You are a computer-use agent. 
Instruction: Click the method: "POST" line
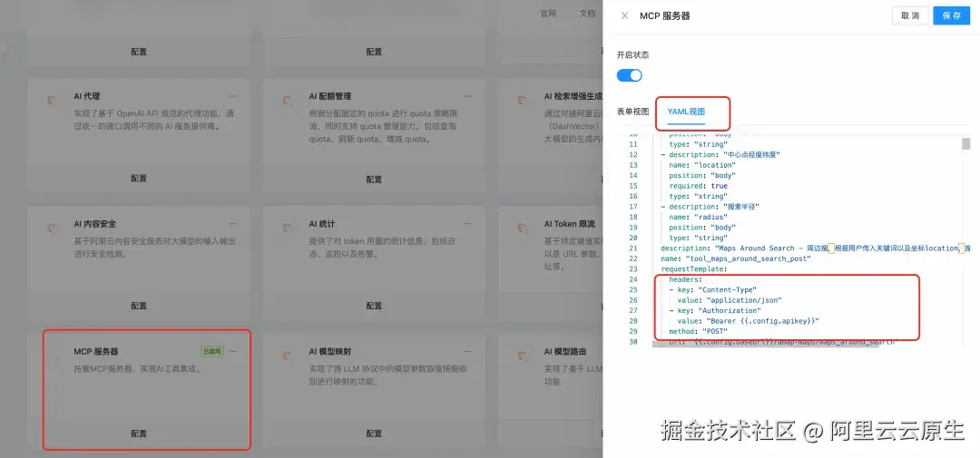698,331
